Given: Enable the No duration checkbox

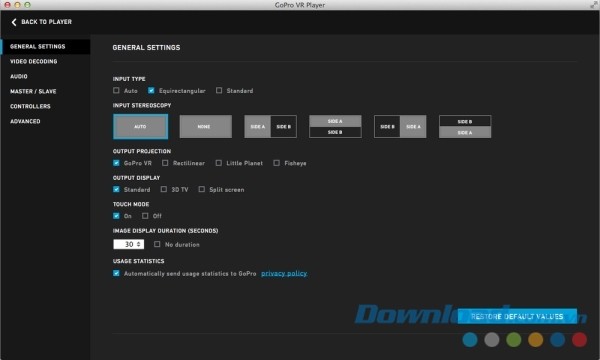Looking at the screenshot, I should [x=157, y=244].
